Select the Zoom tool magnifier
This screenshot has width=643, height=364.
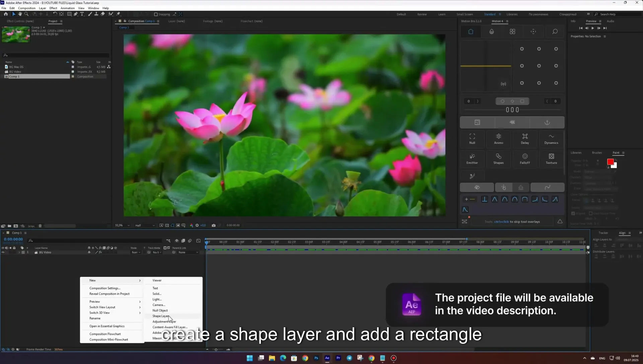[x=26, y=14]
